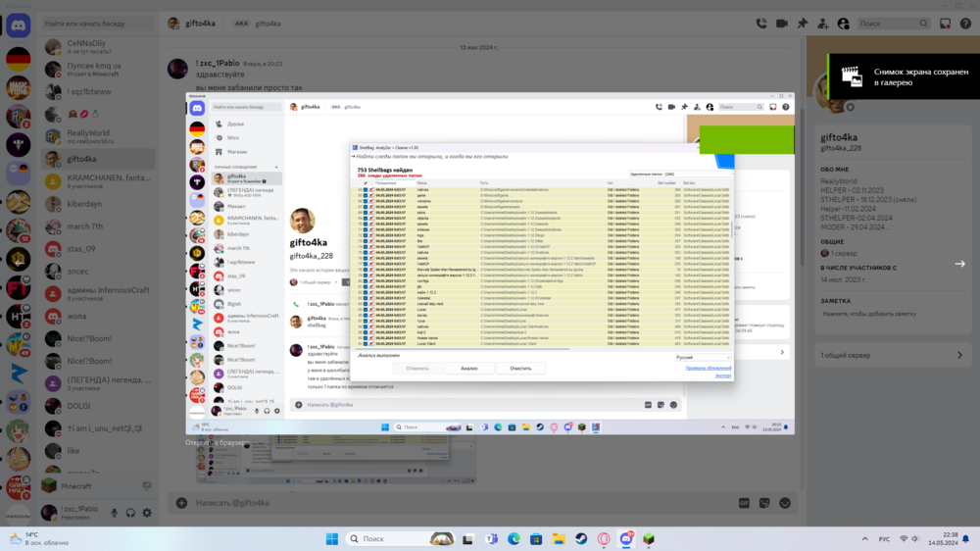Click Найти или начать беседу field
The width and height of the screenshot is (980, 551).
(x=97, y=24)
